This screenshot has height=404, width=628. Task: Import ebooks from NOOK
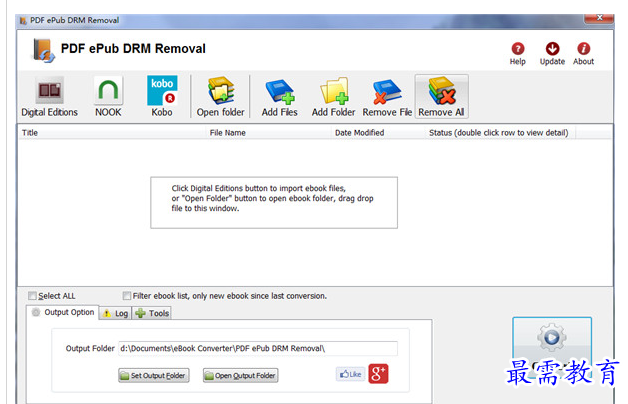(x=108, y=96)
